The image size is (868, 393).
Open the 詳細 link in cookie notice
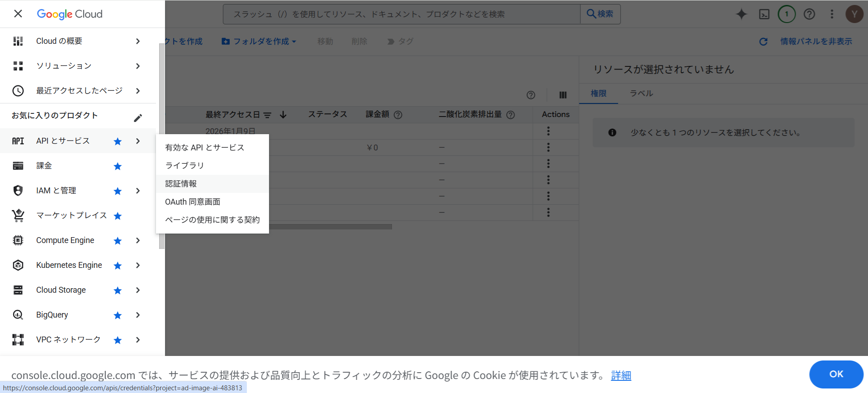coord(621,375)
